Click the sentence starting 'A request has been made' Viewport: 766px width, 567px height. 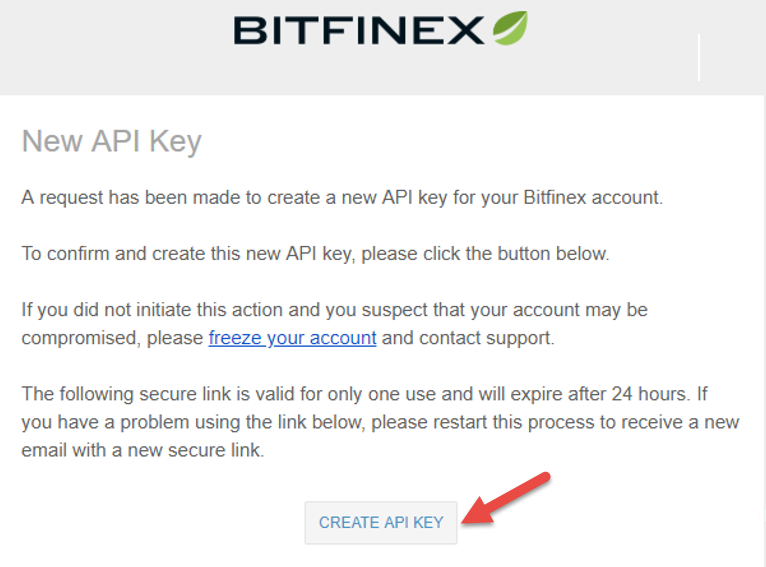pyautogui.click(x=342, y=198)
